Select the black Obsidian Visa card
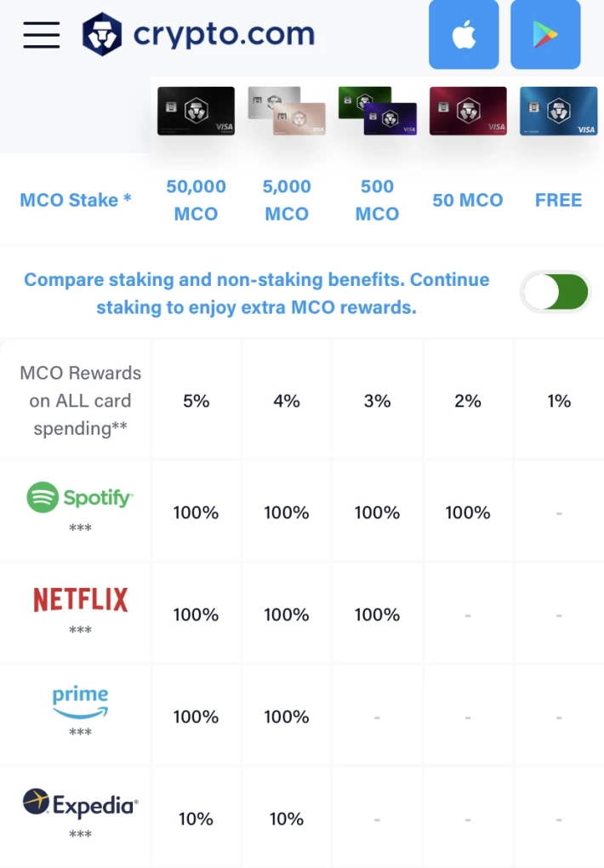The width and height of the screenshot is (604, 868). (196, 111)
